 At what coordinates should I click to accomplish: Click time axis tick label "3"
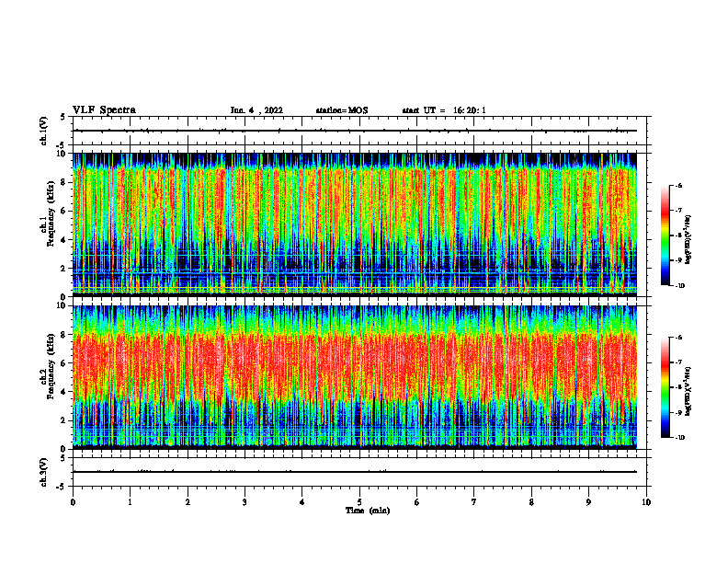245,502
